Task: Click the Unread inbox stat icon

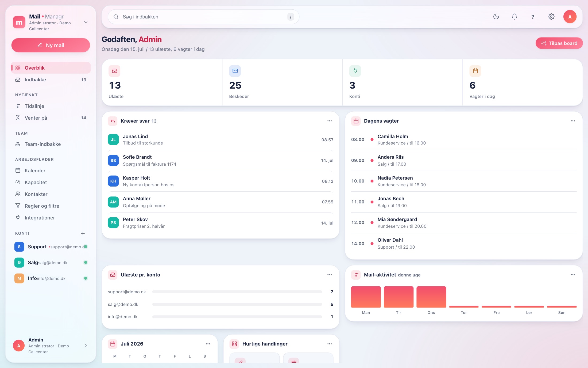Action: [x=114, y=71]
